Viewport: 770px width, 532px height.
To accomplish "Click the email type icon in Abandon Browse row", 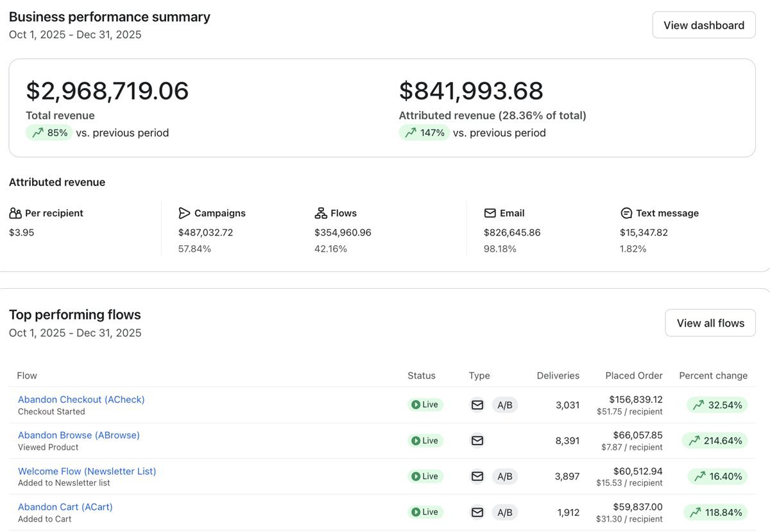I will (x=477, y=441).
